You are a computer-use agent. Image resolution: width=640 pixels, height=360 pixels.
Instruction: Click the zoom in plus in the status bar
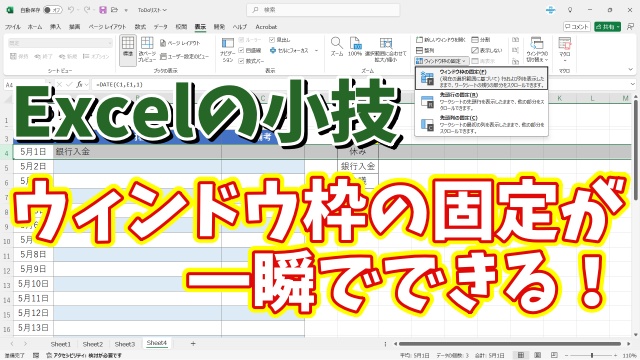[x=617, y=356]
